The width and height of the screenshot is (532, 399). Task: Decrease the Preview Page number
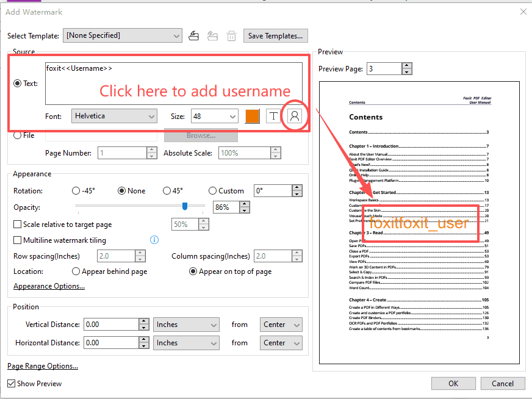point(407,72)
